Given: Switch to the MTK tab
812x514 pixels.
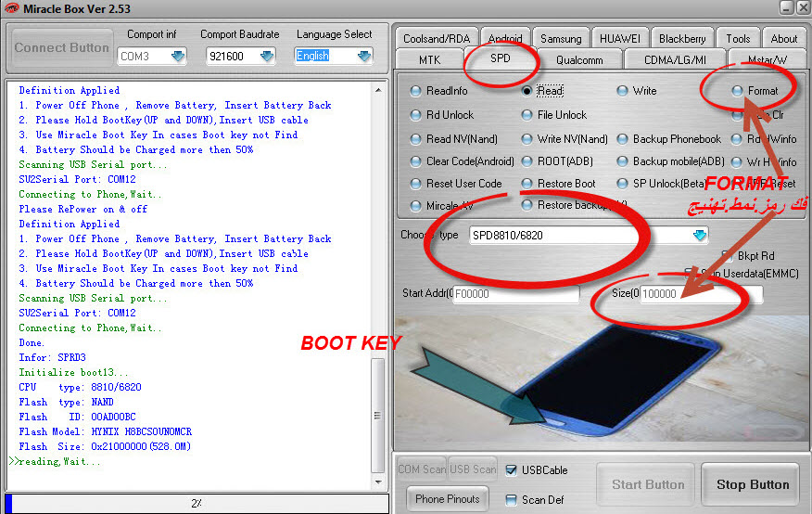Looking at the screenshot, I should (x=429, y=60).
